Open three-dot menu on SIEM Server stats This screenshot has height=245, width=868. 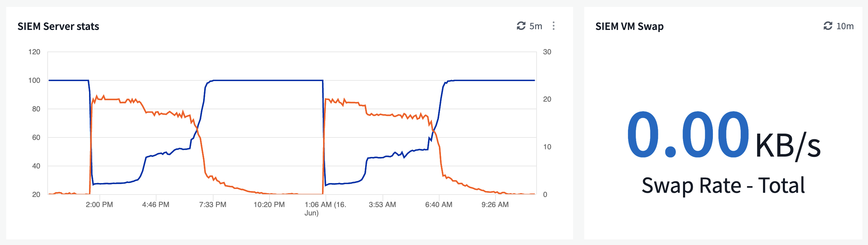coord(554,26)
